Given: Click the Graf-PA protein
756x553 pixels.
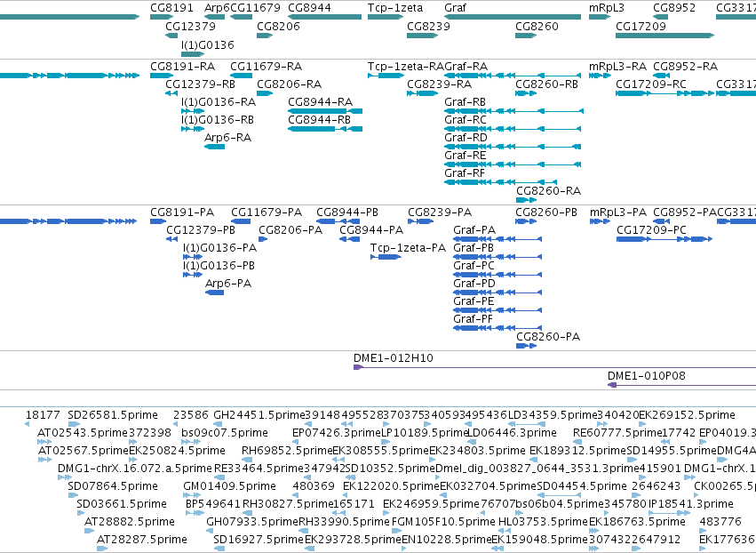Looking at the screenshot, I should pos(497,239).
